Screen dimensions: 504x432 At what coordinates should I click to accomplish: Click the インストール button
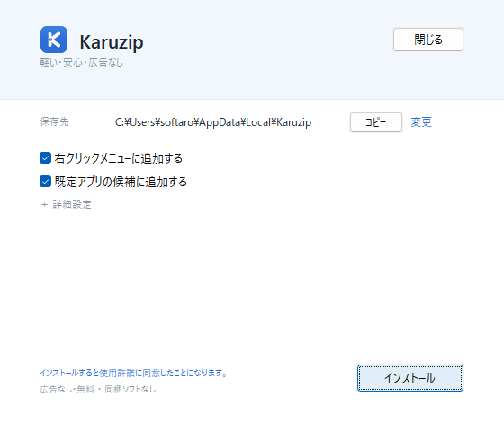tap(410, 378)
